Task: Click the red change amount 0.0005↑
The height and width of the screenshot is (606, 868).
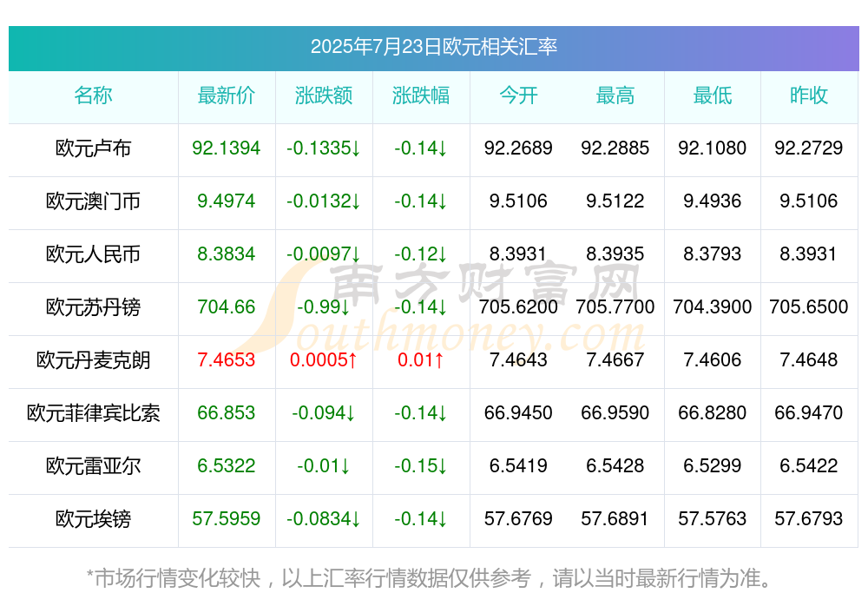Action: pos(323,360)
